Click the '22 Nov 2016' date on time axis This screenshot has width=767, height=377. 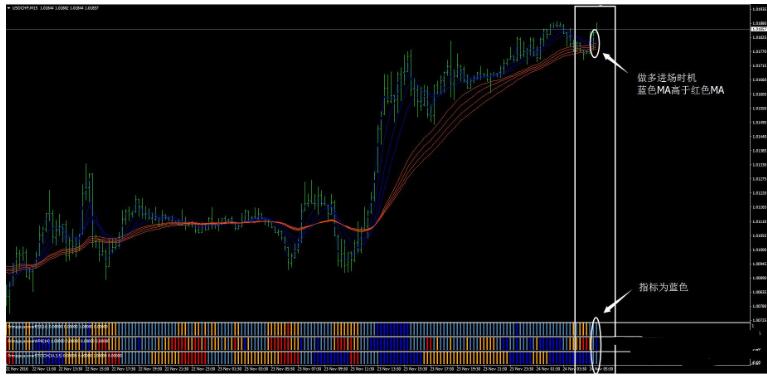pyautogui.click(x=16, y=368)
